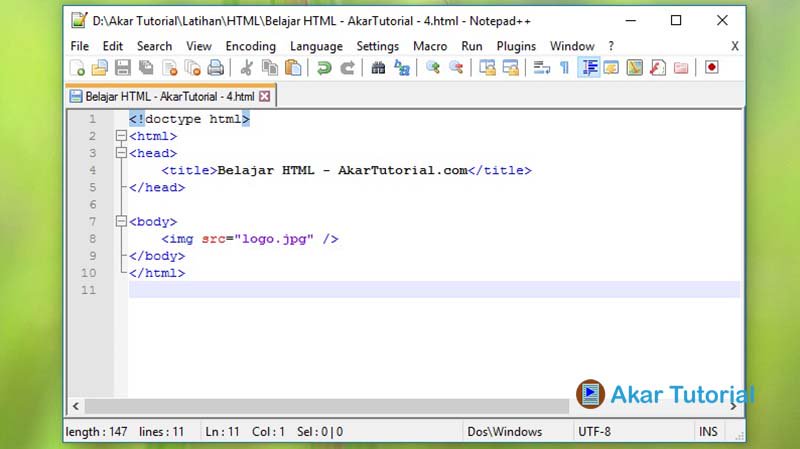Toggle the Word wrap icon

coord(541,68)
